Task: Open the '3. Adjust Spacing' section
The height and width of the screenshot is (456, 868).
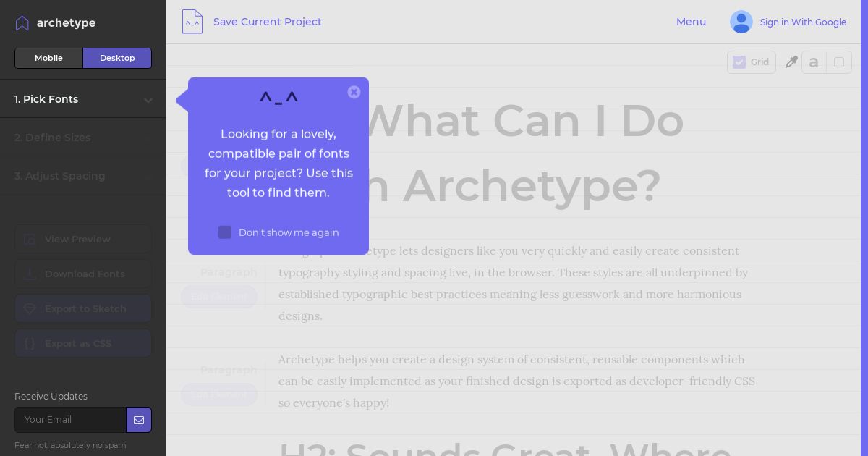Action: click(x=83, y=176)
